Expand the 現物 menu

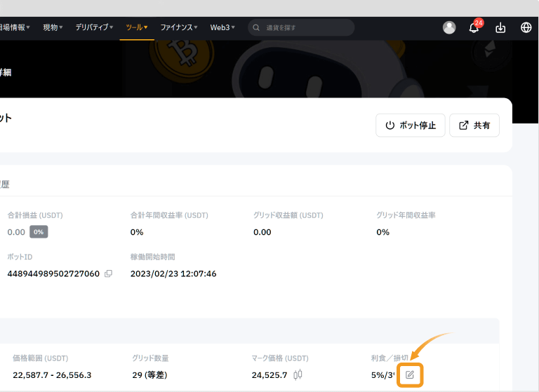53,27
